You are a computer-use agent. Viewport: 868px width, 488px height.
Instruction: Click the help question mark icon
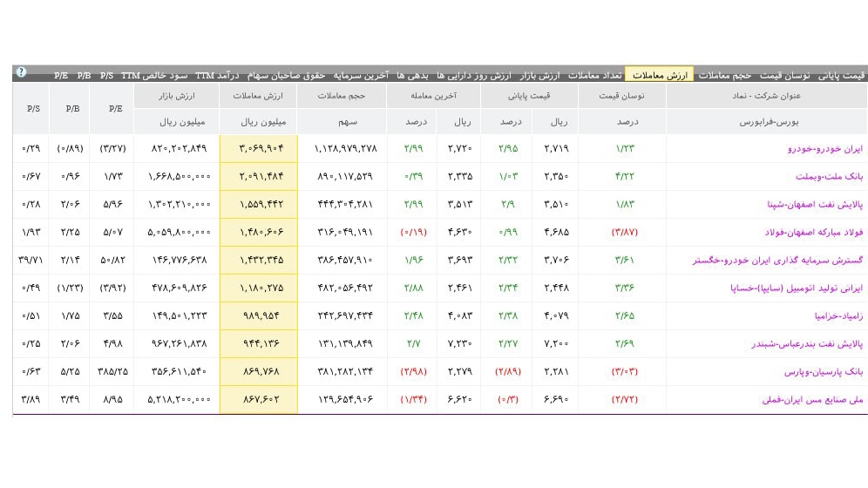tap(21, 72)
